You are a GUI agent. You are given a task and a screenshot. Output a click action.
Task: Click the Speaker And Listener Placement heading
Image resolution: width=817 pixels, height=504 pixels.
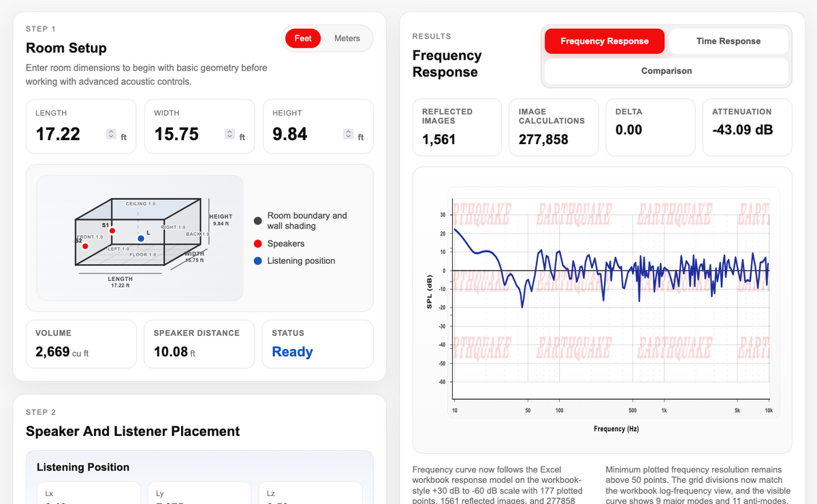(133, 431)
